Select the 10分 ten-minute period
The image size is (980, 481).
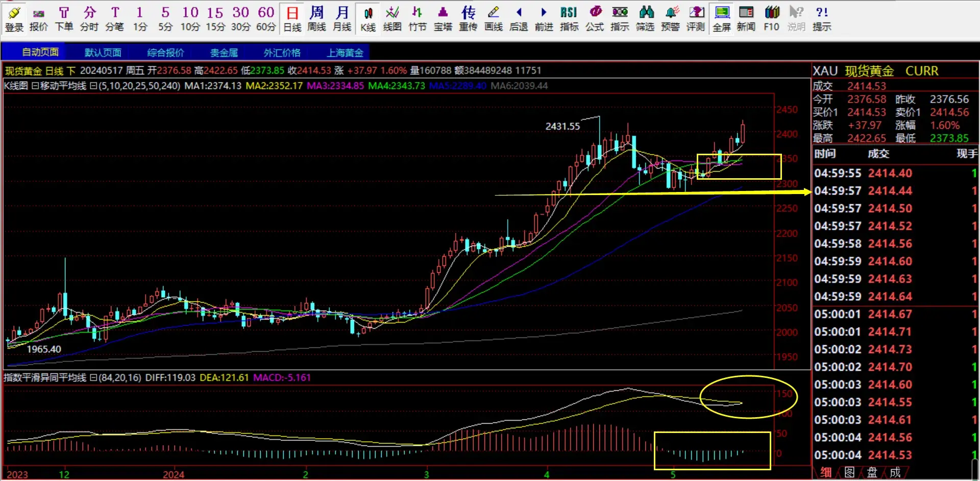[x=190, y=18]
